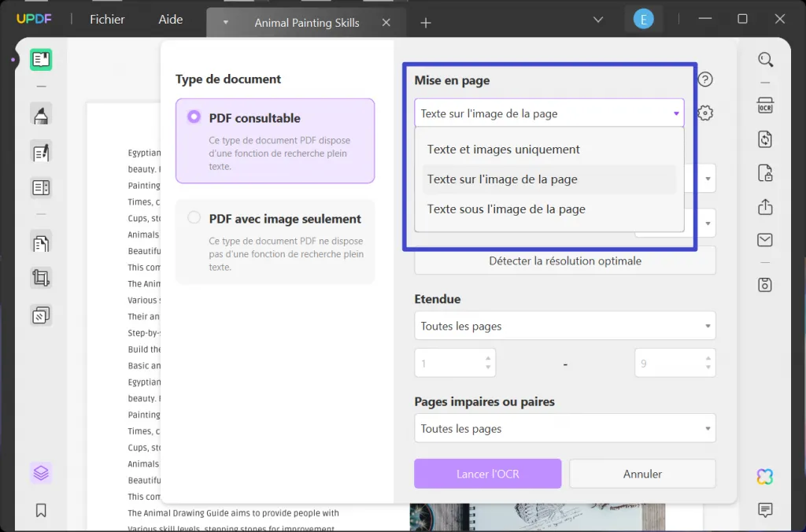Click the ending page number field showing 9
The width and height of the screenshot is (806, 532).
tap(675, 362)
